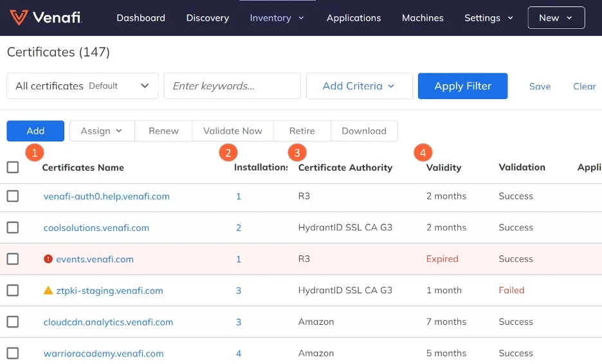This screenshot has width=602, height=364.
Task: Open the New dropdown button
Action: pyautogui.click(x=556, y=17)
